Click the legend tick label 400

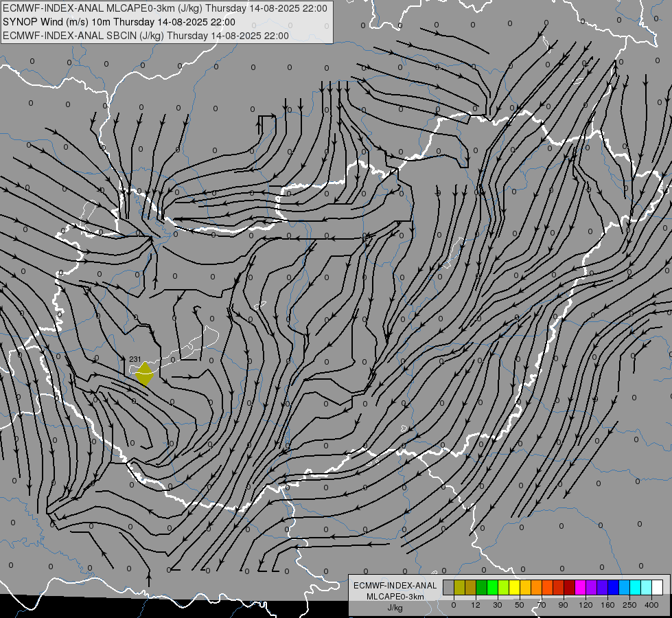(x=651, y=605)
